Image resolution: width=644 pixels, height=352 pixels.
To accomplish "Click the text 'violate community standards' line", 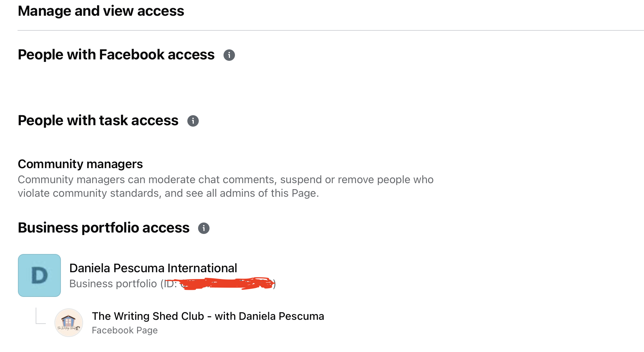I will point(168,193).
